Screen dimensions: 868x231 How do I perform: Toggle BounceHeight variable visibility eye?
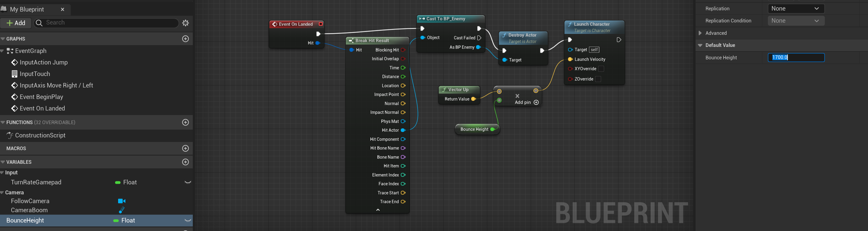coord(188,221)
